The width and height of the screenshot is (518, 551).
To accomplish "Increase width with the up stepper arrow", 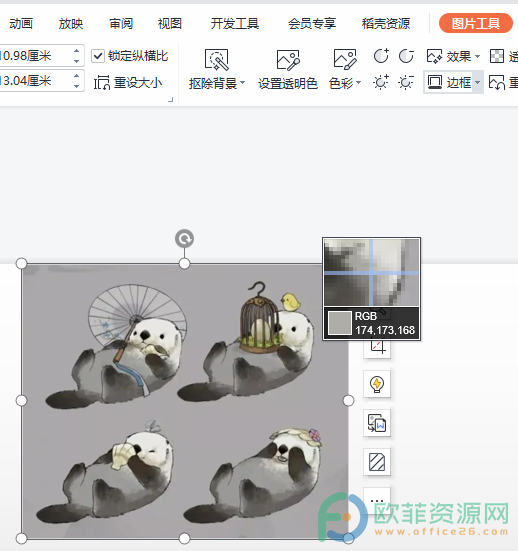I will 77,76.
